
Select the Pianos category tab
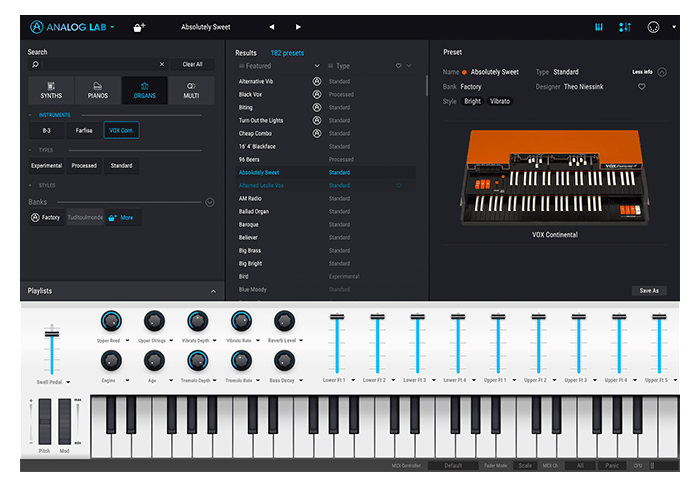(98, 90)
